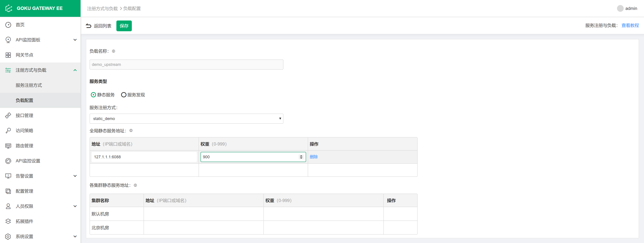Image resolution: width=644 pixels, height=243 pixels.
Task: Click the admin avatar circle
Action: tap(620, 9)
